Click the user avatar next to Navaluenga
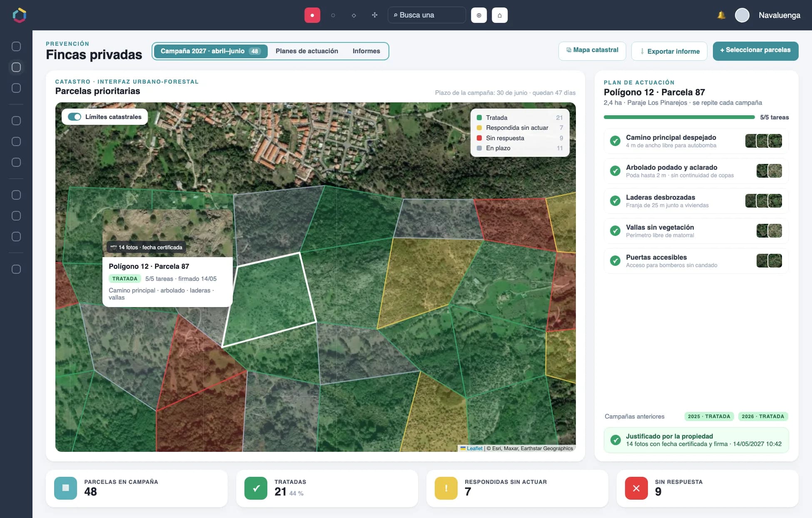The width and height of the screenshot is (812, 518). (742, 15)
